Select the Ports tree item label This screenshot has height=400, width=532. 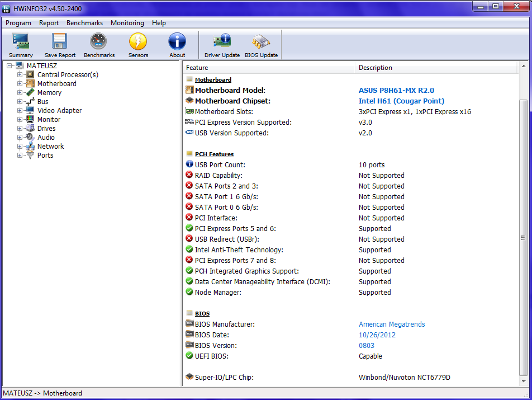(x=45, y=155)
